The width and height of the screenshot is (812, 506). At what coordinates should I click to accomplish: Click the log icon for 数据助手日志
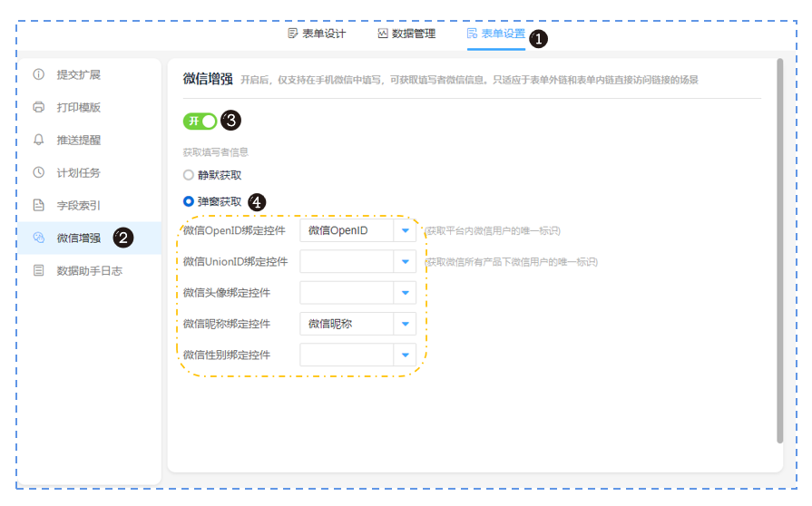pyautogui.click(x=38, y=270)
